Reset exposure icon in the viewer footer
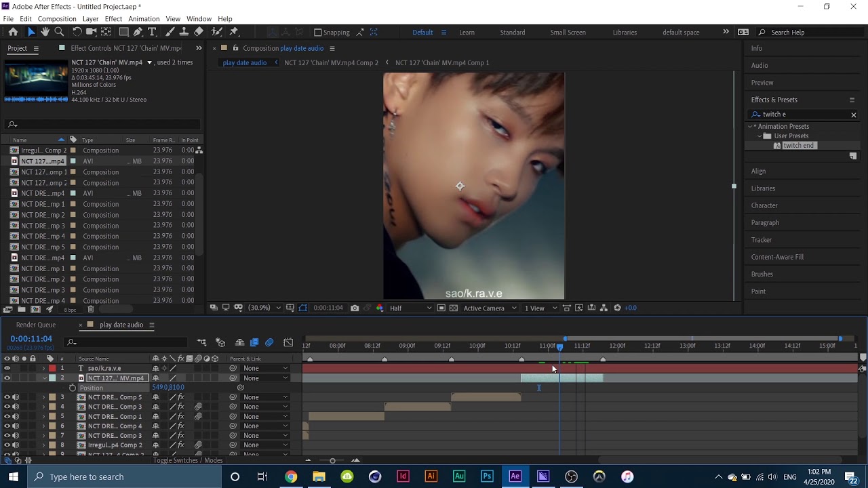868x488 pixels. coord(617,308)
